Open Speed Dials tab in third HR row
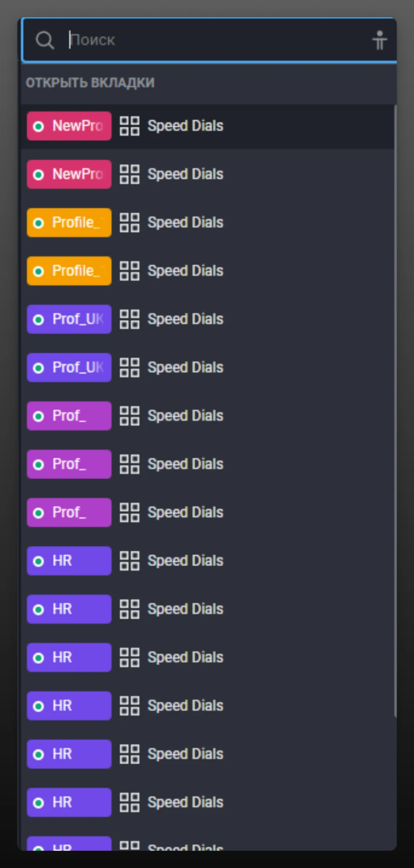Screen dimensions: 414x868 click(x=185, y=657)
